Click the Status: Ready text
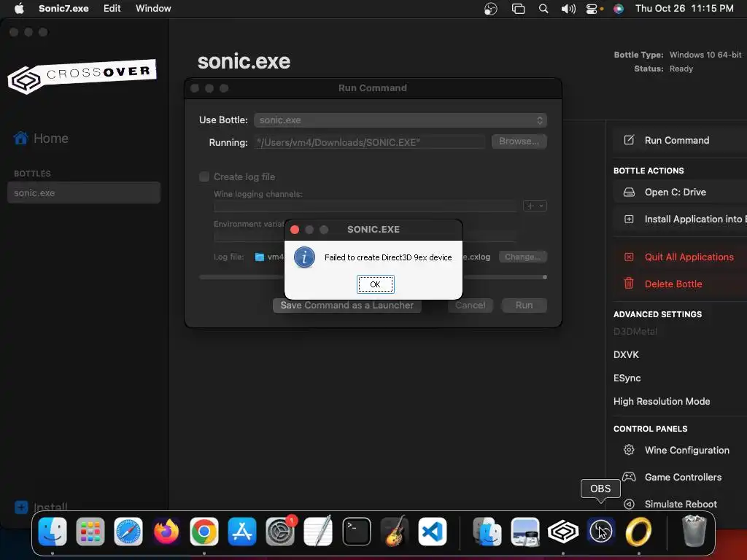 [x=663, y=69]
